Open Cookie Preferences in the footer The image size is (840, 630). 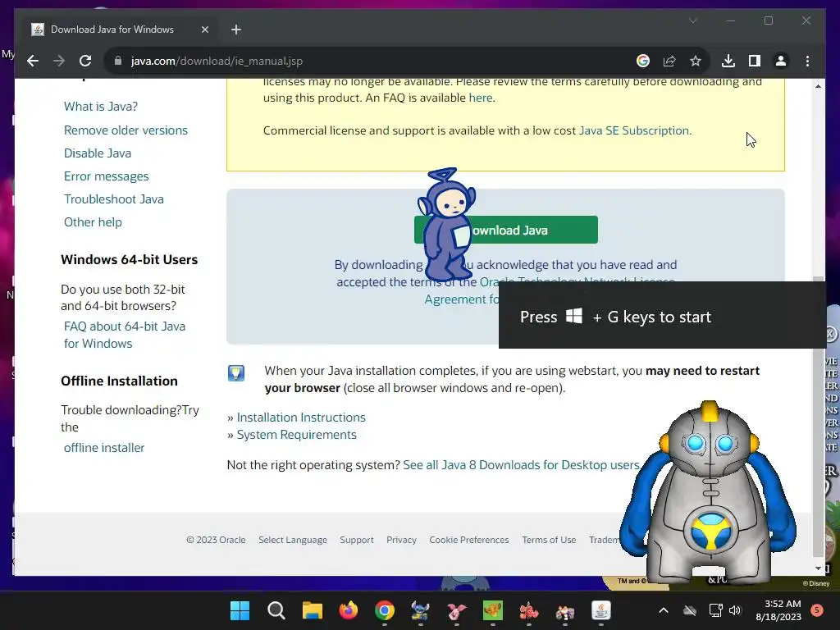(468, 540)
